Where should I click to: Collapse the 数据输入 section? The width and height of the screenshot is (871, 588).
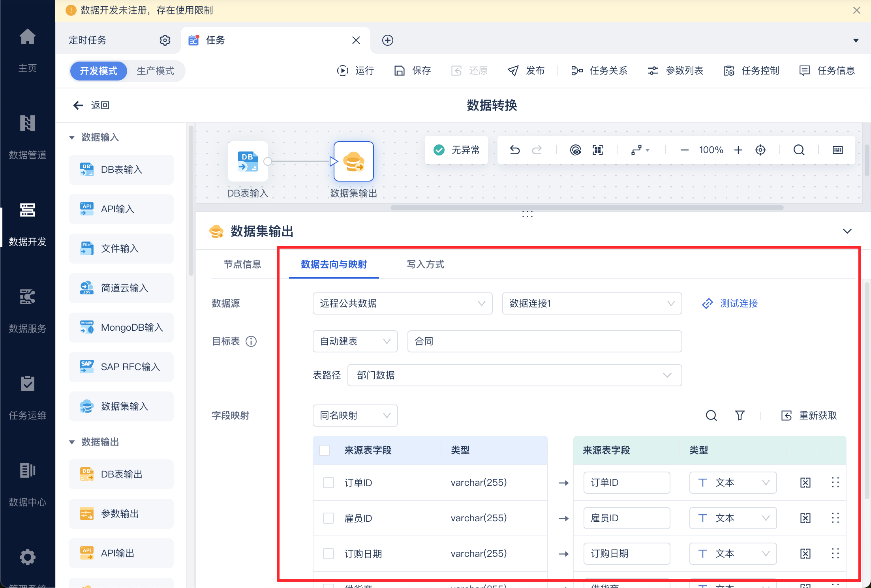[72, 137]
